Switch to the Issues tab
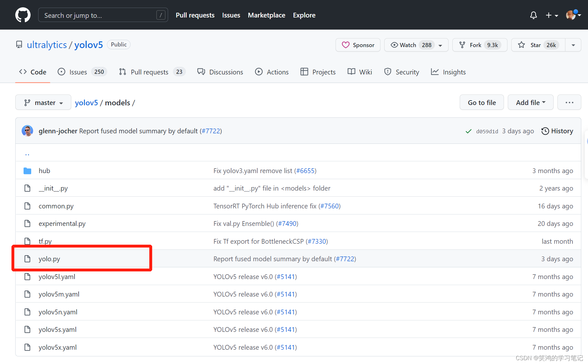Viewport: 588px width, 364px height. (x=78, y=72)
